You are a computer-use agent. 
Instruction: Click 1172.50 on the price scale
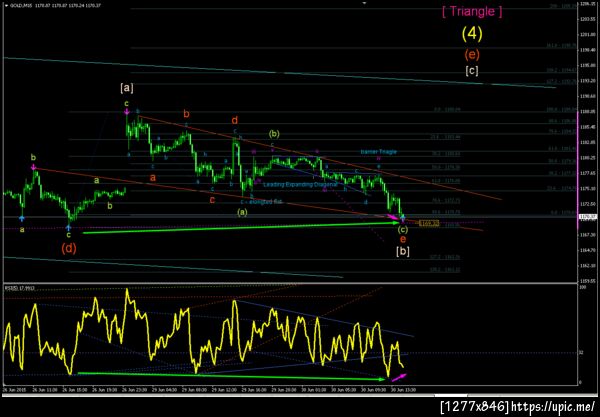click(x=588, y=204)
